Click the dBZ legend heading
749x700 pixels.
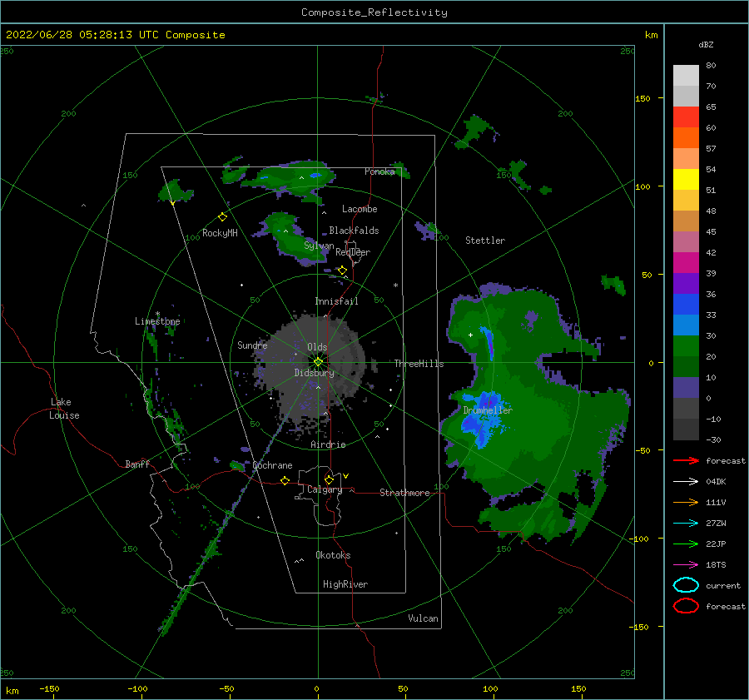click(706, 44)
